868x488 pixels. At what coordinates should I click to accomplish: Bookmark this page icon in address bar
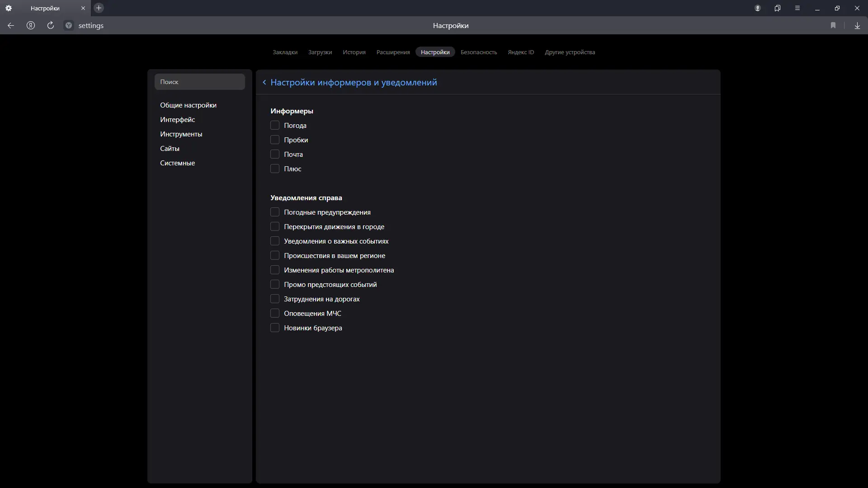833,26
